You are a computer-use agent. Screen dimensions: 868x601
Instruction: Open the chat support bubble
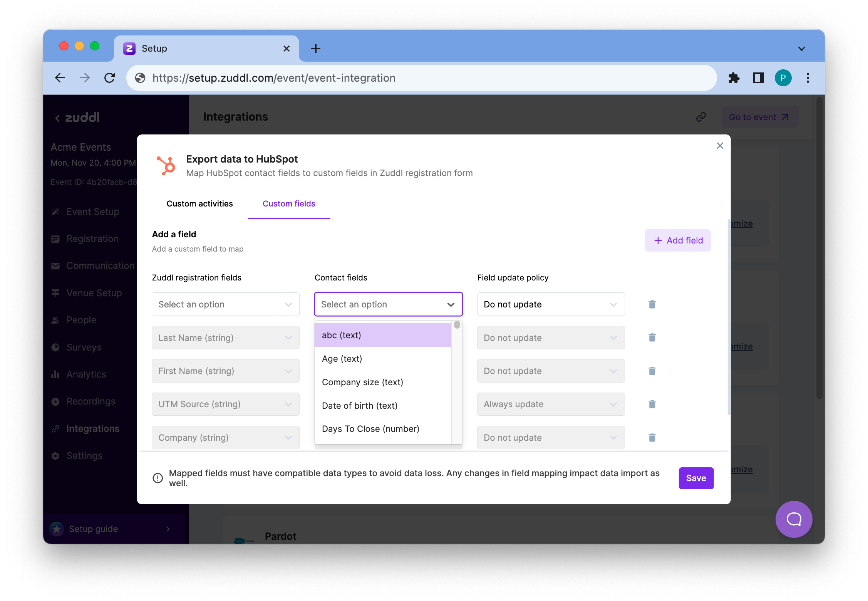pyautogui.click(x=793, y=519)
